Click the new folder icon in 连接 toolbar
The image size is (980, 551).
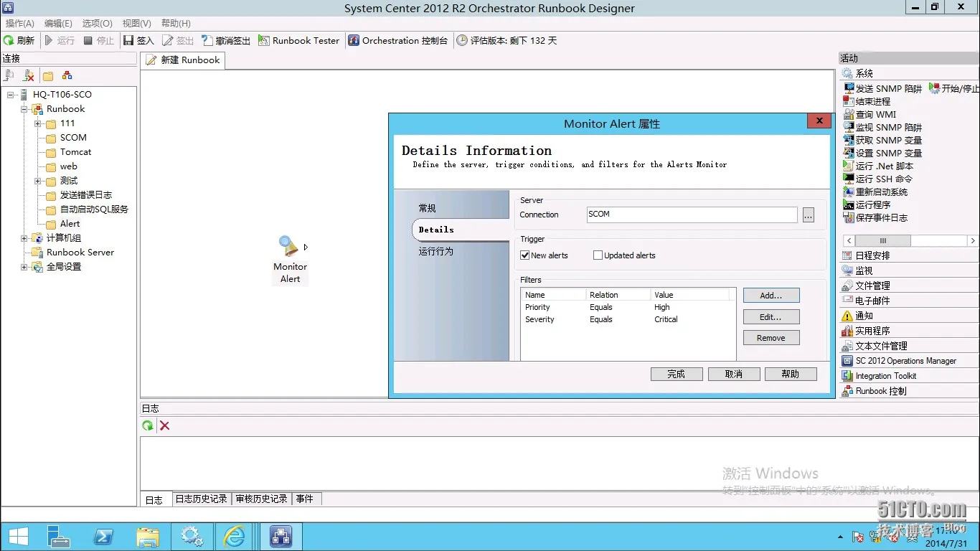pyautogui.click(x=48, y=75)
